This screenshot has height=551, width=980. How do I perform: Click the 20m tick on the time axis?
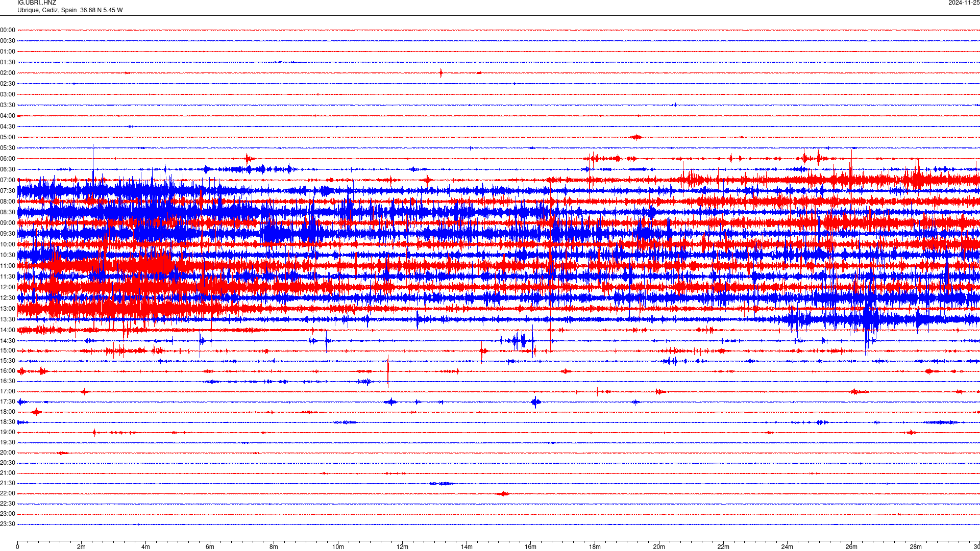tap(659, 547)
